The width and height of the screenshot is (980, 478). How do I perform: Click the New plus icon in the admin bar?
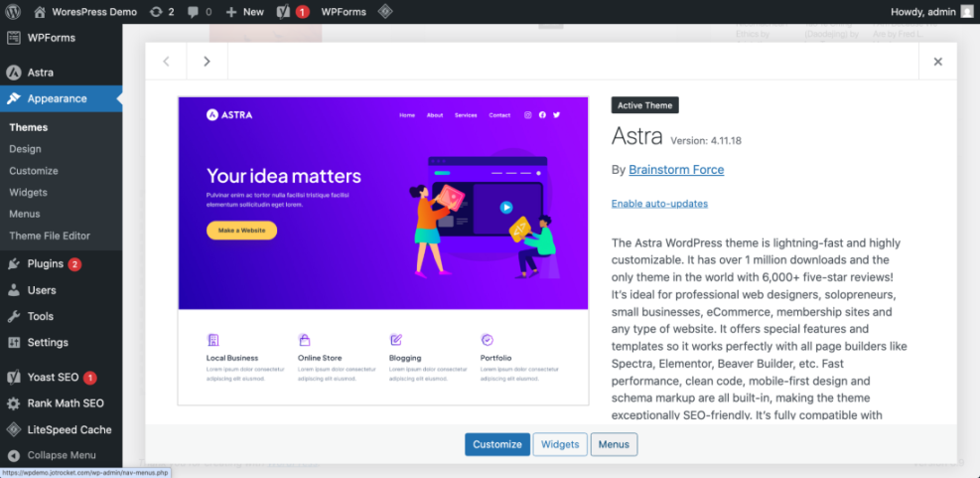pos(231,11)
